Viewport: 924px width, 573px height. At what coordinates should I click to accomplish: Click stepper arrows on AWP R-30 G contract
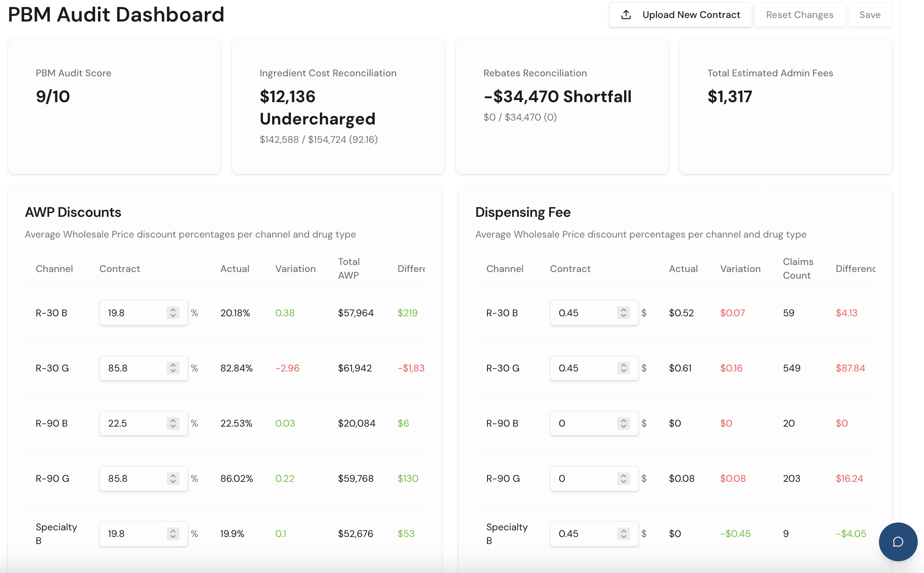(x=173, y=368)
